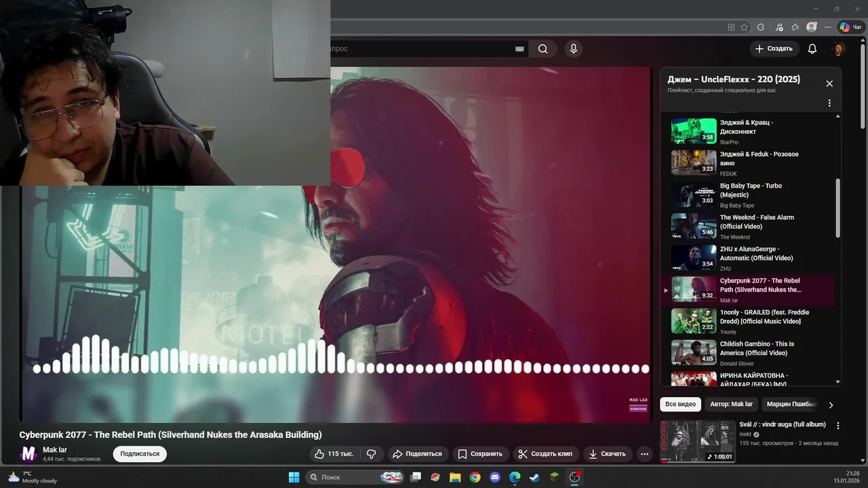Play The Weeknd - False Alarm video
Viewport: 868px width, 488px height.
(x=749, y=226)
